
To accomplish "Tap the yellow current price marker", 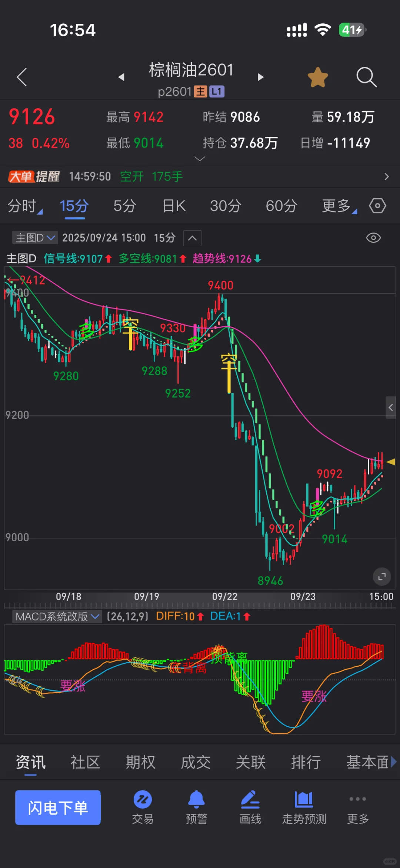I will [x=390, y=462].
